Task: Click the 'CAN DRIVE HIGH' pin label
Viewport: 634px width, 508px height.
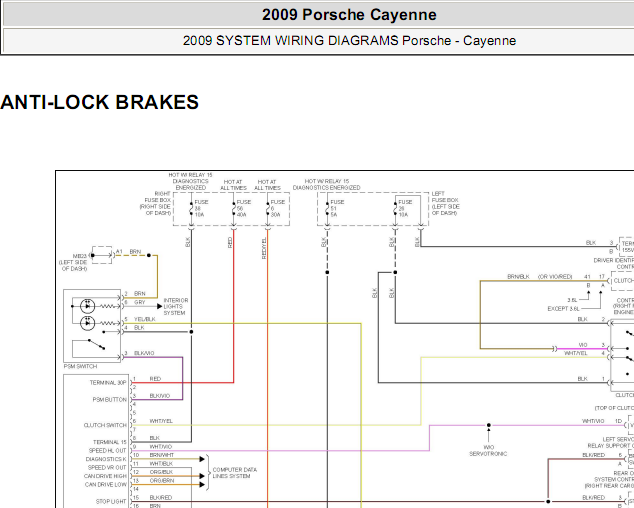Action: 105,476
